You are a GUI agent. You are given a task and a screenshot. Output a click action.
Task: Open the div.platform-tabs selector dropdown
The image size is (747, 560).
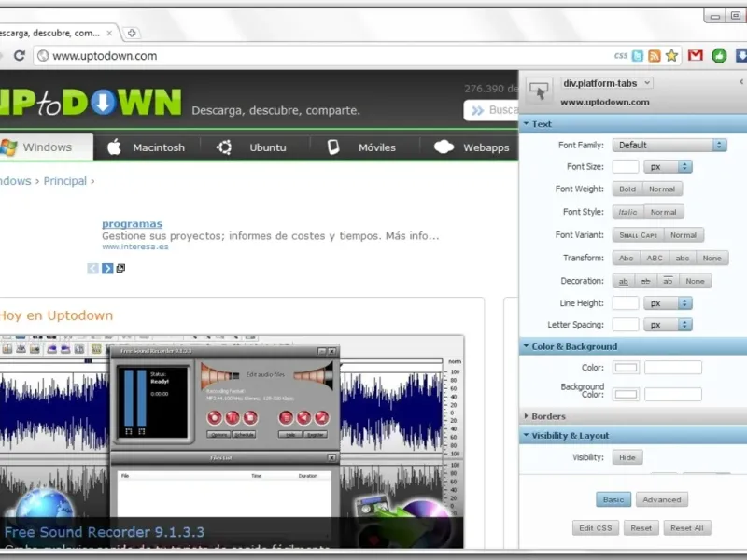(607, 83)
